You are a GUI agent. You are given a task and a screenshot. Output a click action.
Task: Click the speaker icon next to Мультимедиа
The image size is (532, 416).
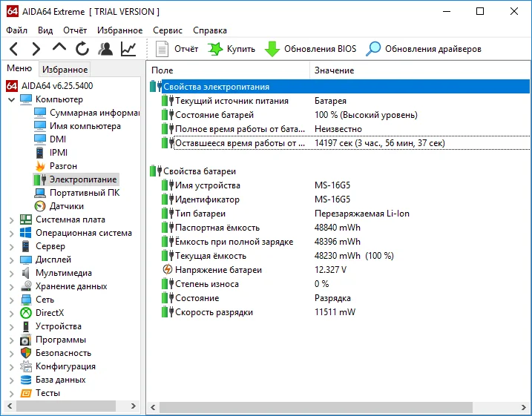coord(26,273)
